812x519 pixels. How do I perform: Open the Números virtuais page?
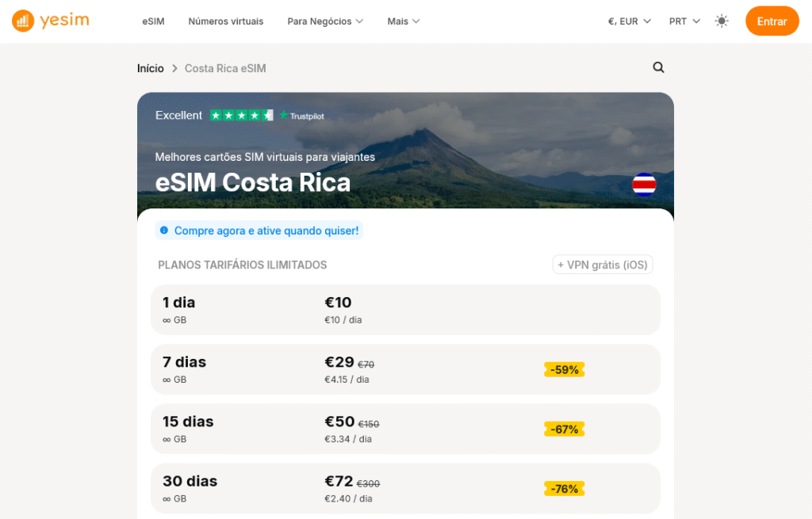(225, 21)
